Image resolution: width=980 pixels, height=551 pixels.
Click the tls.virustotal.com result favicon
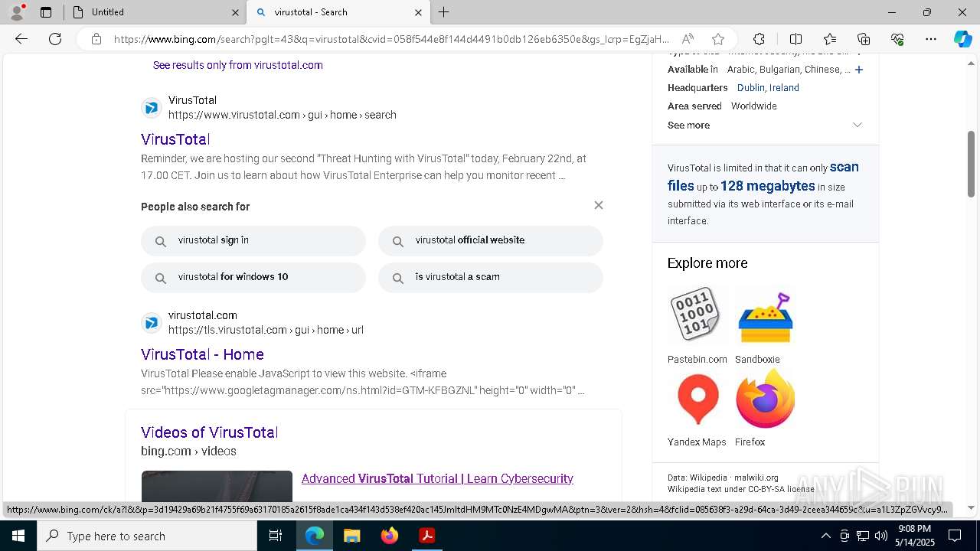[x=152, y=323]
